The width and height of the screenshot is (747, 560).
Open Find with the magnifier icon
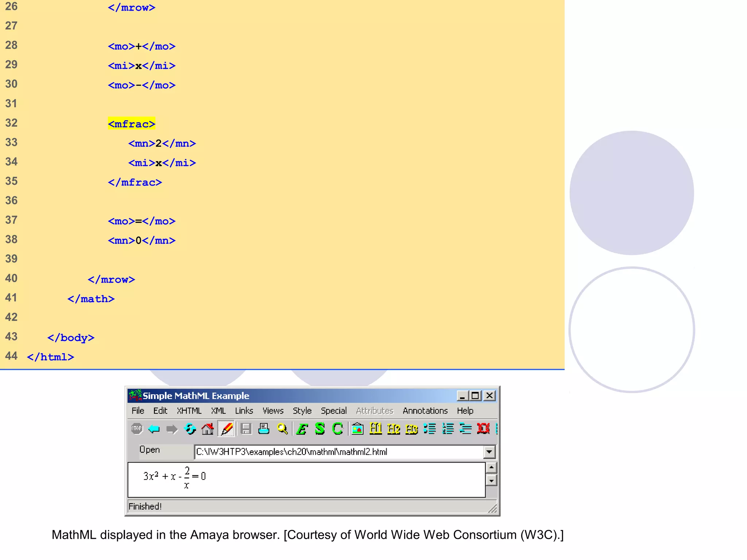(282, 429)
